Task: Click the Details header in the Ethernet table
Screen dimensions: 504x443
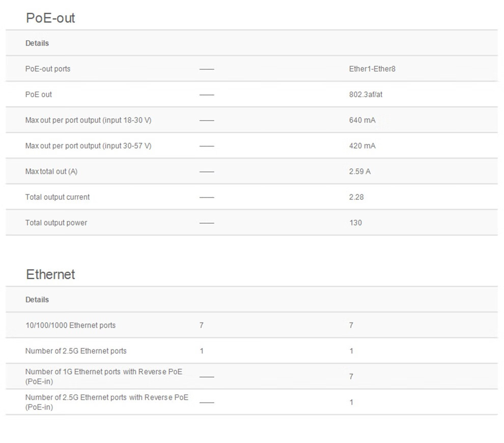Action: tap(37, 300)
